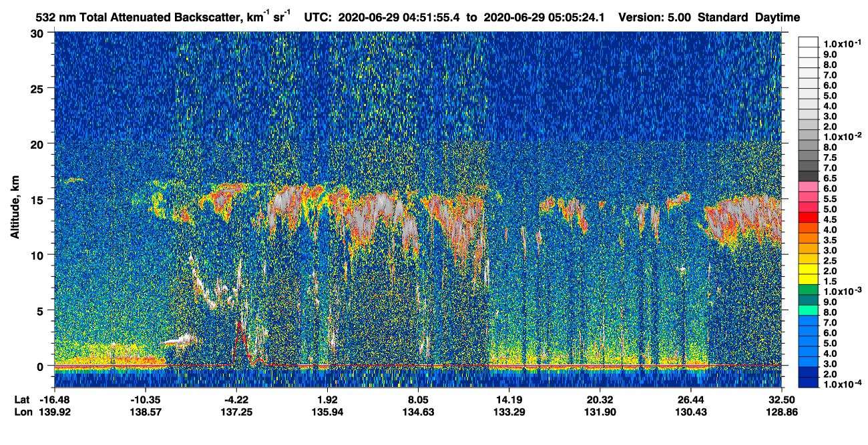Click longitude value '135.94'

tap(327, 412)
